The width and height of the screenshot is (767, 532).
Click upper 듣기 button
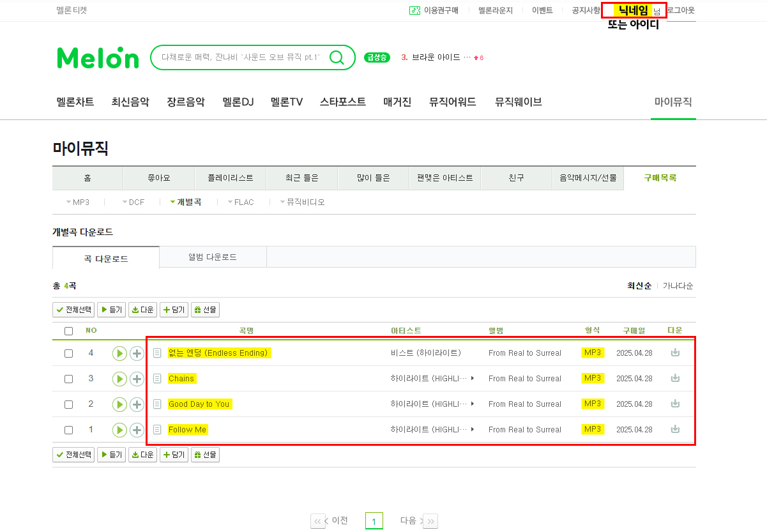point(111,310)
